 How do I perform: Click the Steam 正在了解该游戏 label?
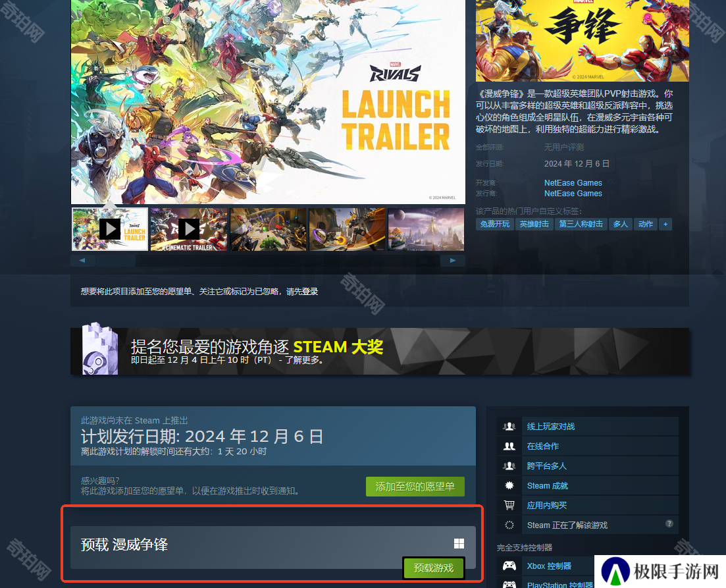[x=567, y=525]
